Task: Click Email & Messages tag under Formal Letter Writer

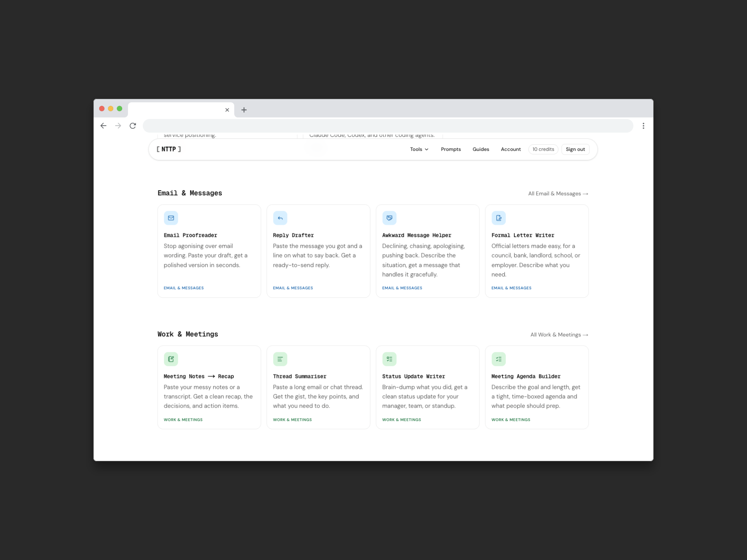Action: point(511,288)
